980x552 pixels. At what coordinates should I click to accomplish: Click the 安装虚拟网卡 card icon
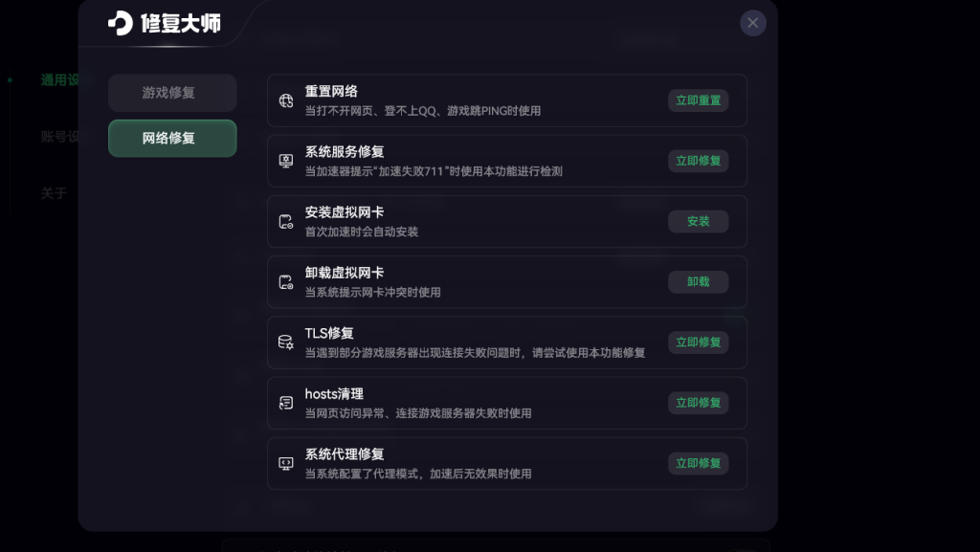pyautogui.click(x=285, y=222)
